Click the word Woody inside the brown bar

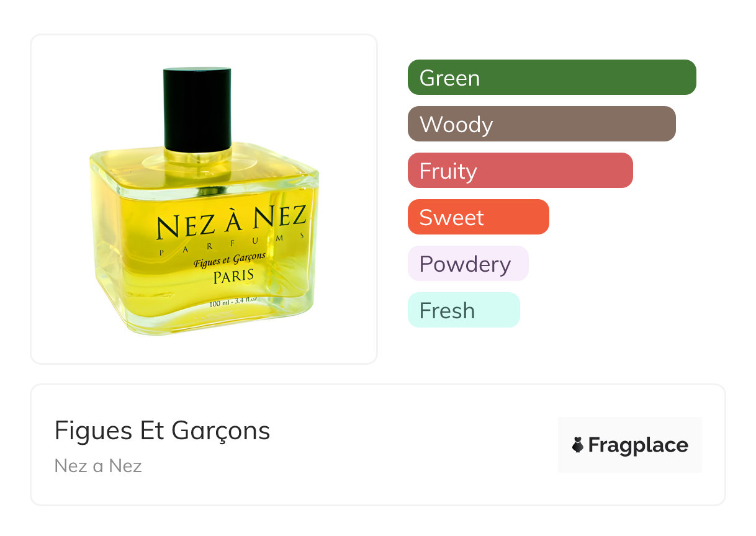(x=456, y=124)
